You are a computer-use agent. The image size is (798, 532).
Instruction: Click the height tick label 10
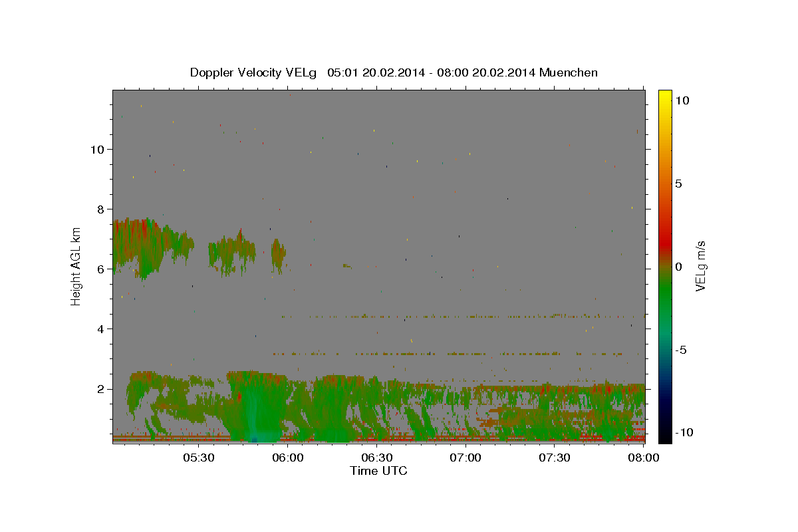coord(96,149)
